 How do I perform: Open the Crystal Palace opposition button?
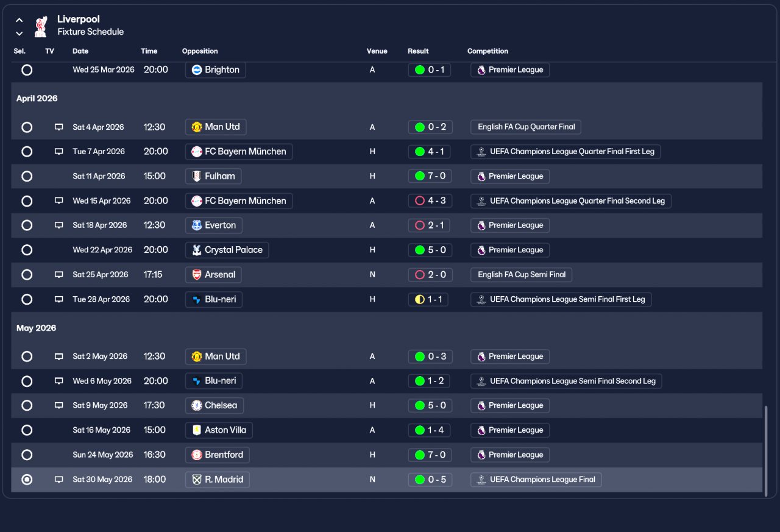tap(227, 250)
